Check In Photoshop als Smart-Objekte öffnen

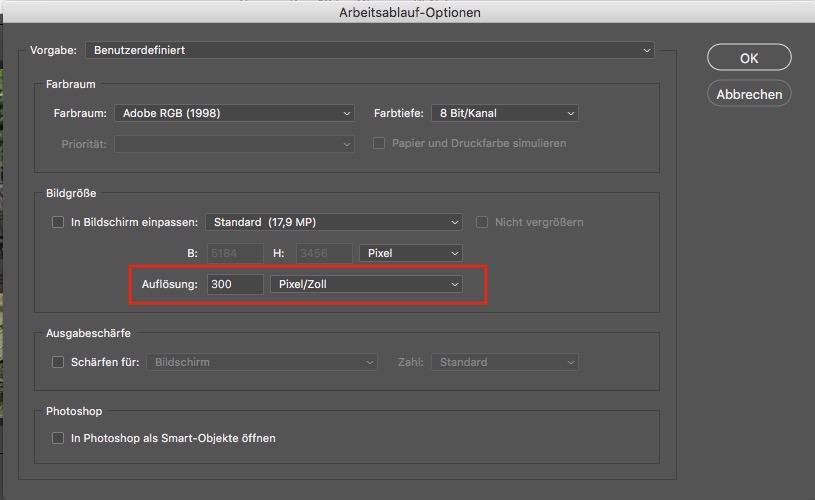[58, 438]
